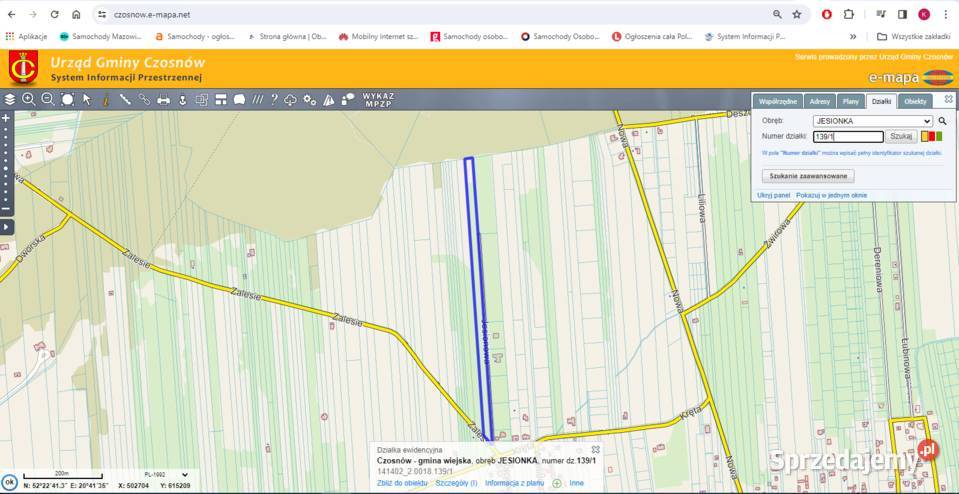Choose the distance measuring line tool
This screenshot has height=494, width=959.
tap(125, 99)
